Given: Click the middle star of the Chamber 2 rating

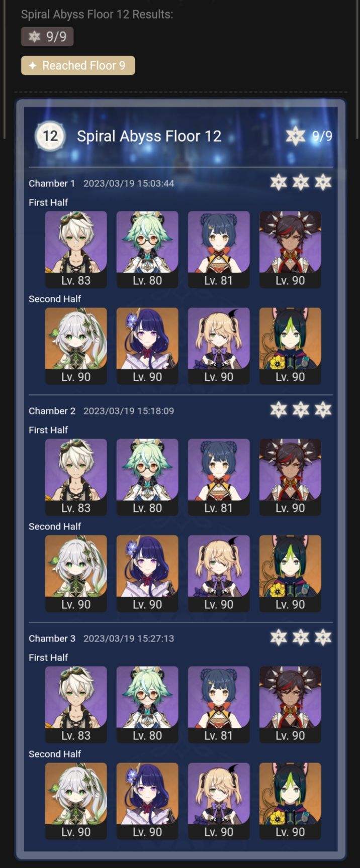Looking at the screenshot, I should (301, 410).
